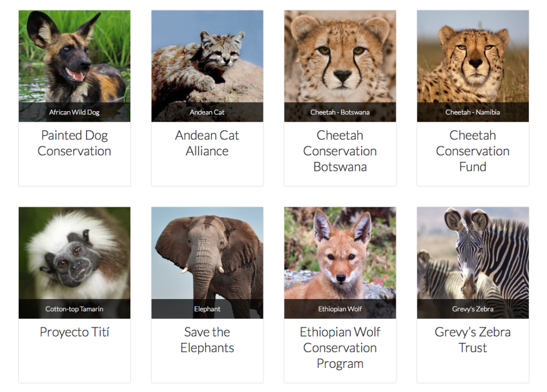The height and width of the screenshot is (392, 547).
Task: Visit Cheetah Conservation Botswana title
Action: point(340,151)
